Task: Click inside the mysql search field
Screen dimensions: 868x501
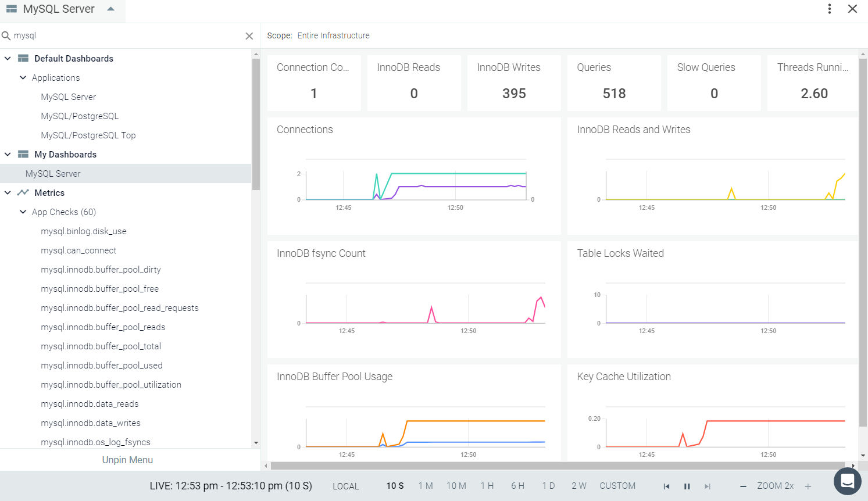Action: [x=127, y=35]
